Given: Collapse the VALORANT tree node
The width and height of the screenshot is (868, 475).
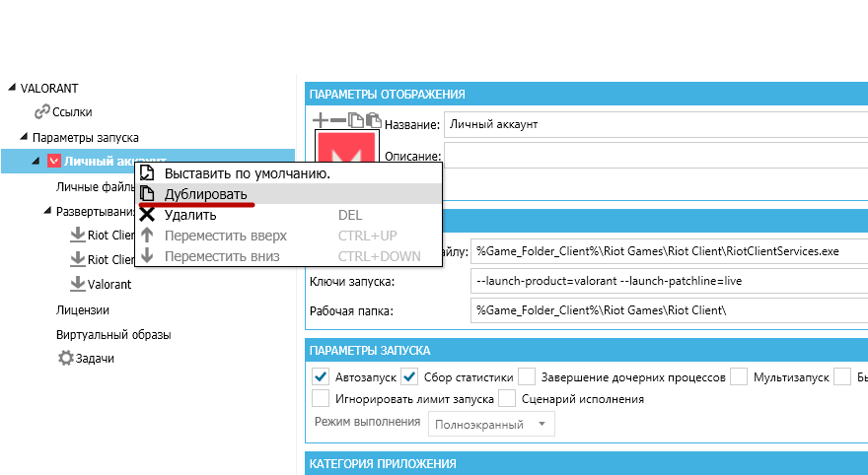Looking at the screenshot, I should point(12,88).
